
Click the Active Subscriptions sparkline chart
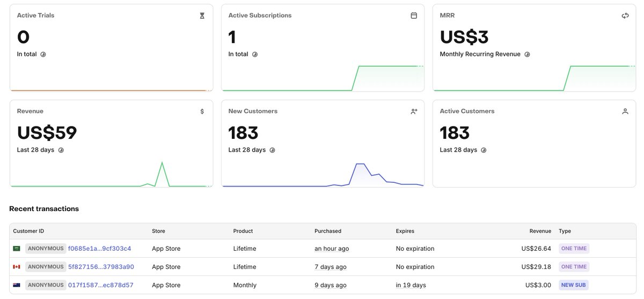pos(323,78)
